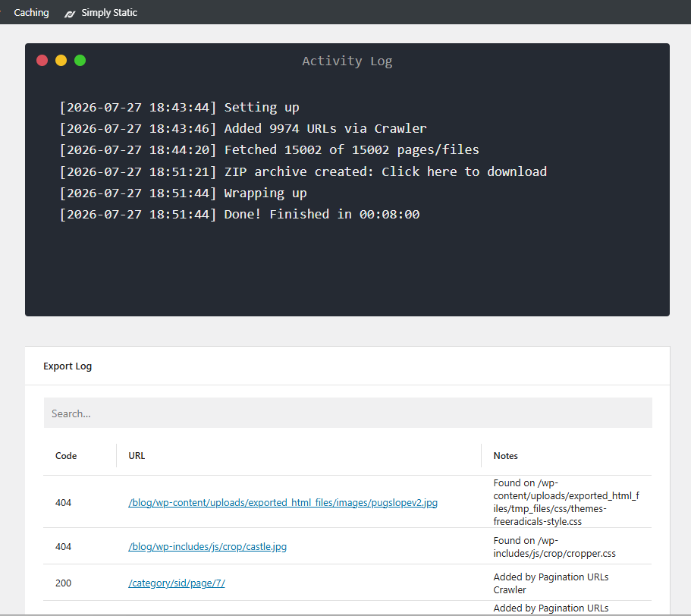Viewport: 691px width, 616px height.
Task: Click the Simply Static logo icon
Action: (70, 14)
